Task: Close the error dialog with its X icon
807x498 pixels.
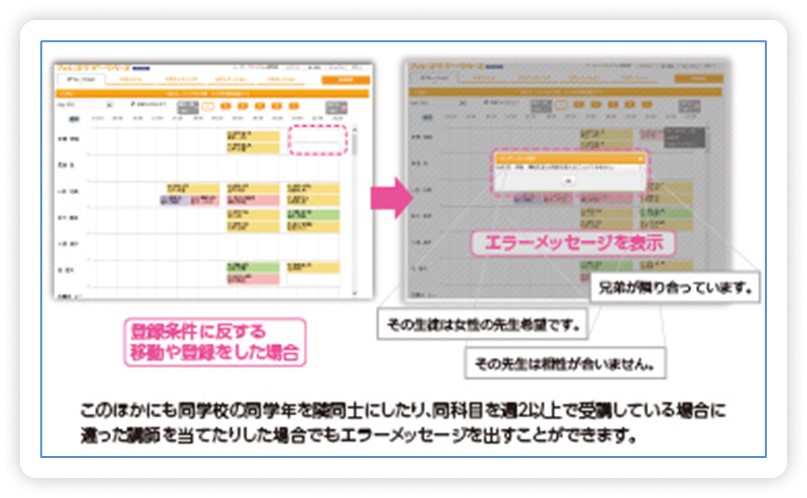Action: click(x=641, y=157)
